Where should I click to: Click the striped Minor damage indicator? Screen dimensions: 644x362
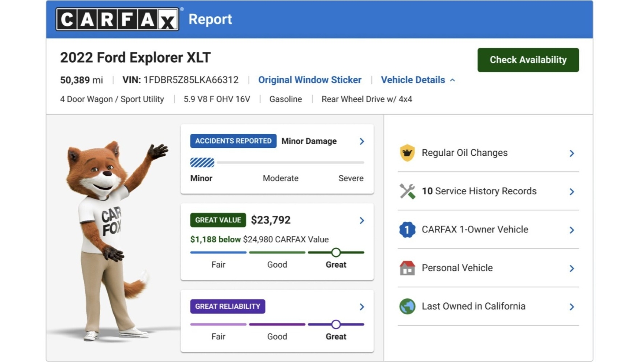(202, 163)
